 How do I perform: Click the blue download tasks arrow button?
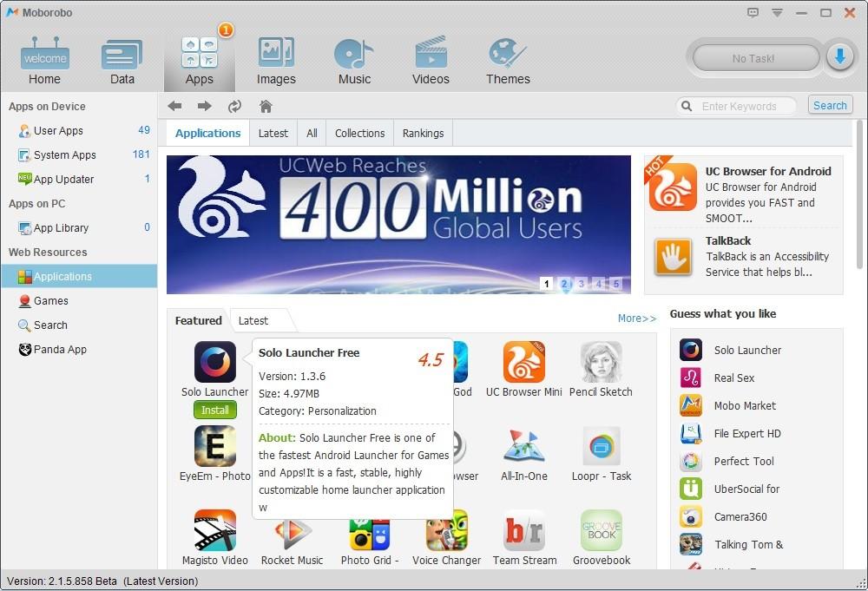coord(839,56)
